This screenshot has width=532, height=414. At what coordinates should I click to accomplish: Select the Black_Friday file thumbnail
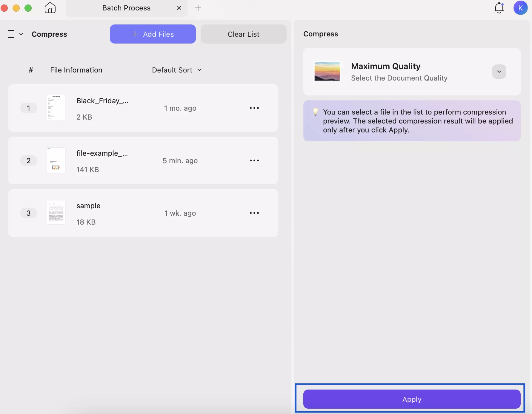pyautogui.click(x=56, y=108)
